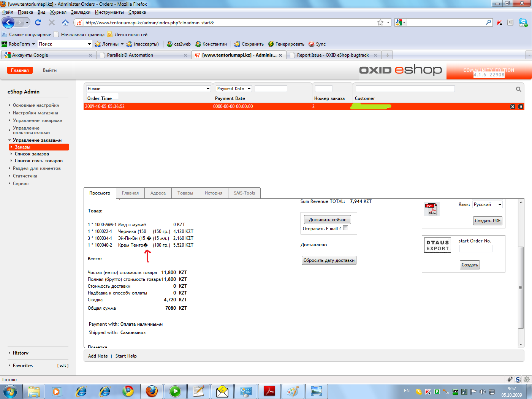
Task: Click the order details vertical scrollbar
Action: pyautogui.click(x=521, y=287)
